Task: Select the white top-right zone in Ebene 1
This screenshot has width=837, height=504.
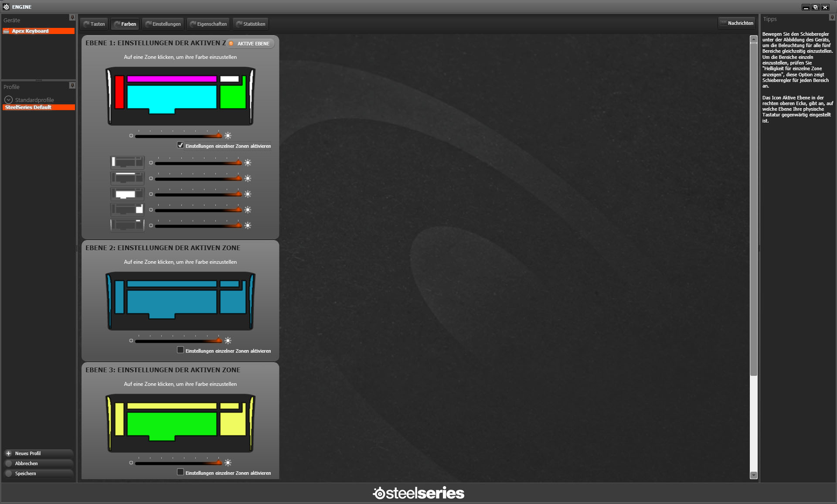Action: (x=229, y=79)
